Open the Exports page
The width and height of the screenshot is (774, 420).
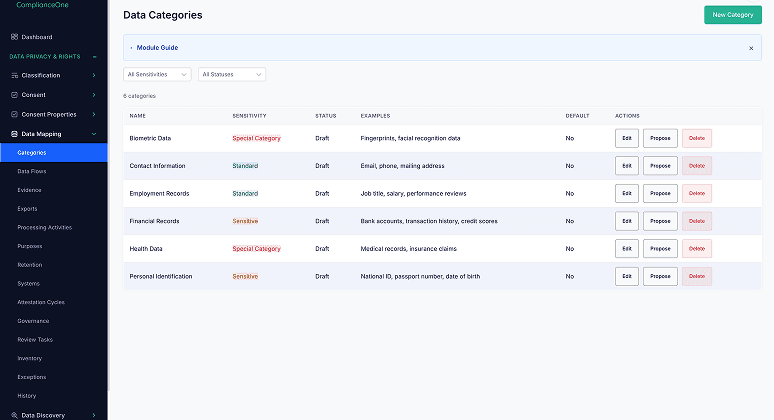pyautogui.click(x=27, y=209)
